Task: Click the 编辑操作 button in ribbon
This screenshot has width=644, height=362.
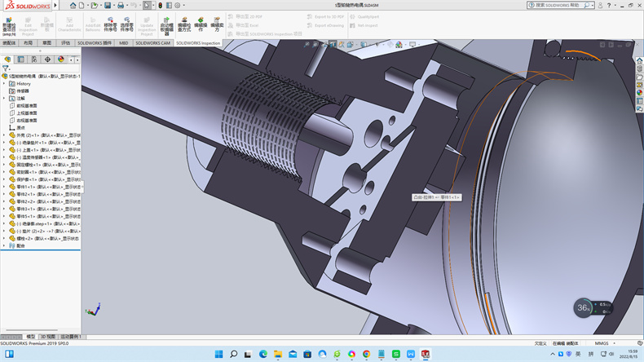Action: point(200,24)
